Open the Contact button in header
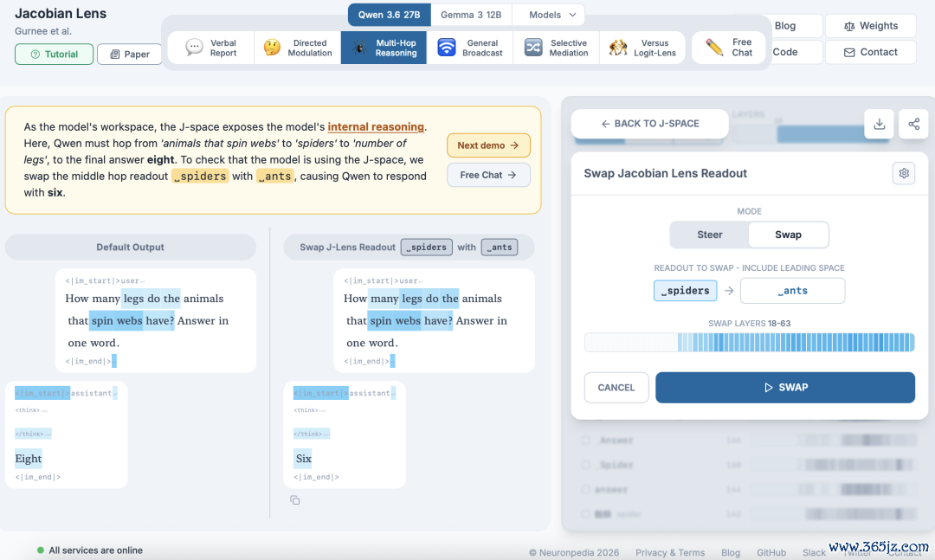Viewport: 935px width, 560px height. (871, 52)
